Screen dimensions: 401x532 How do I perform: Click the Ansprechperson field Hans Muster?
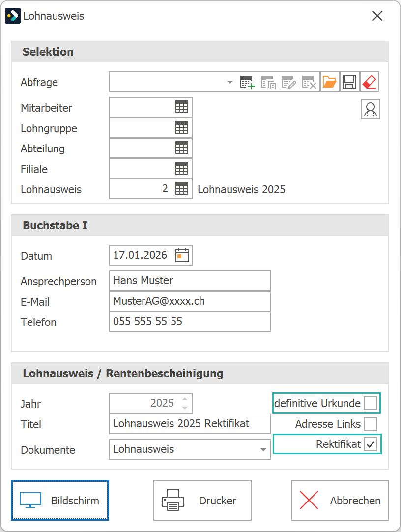click(190, 281)
